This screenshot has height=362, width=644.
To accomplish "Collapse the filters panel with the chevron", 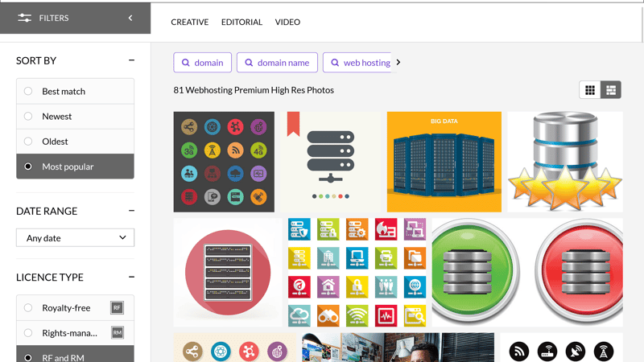I will [x=130, y=18].
